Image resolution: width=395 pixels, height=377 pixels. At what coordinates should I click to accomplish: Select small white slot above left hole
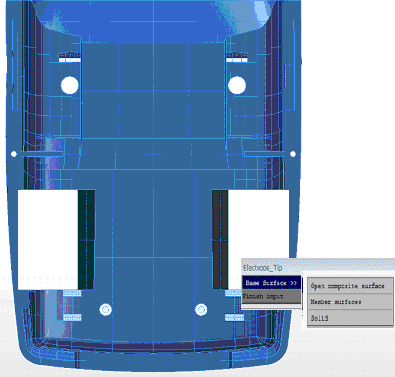point(70,60)
